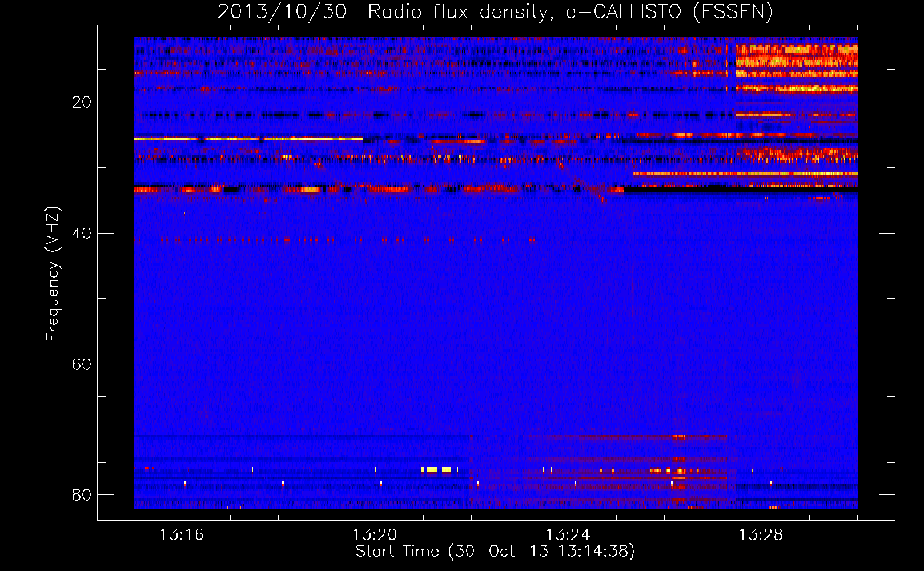924x571 pixels.
Task: Click the 80 frequency tick label
Action: (x=82, y=494)
